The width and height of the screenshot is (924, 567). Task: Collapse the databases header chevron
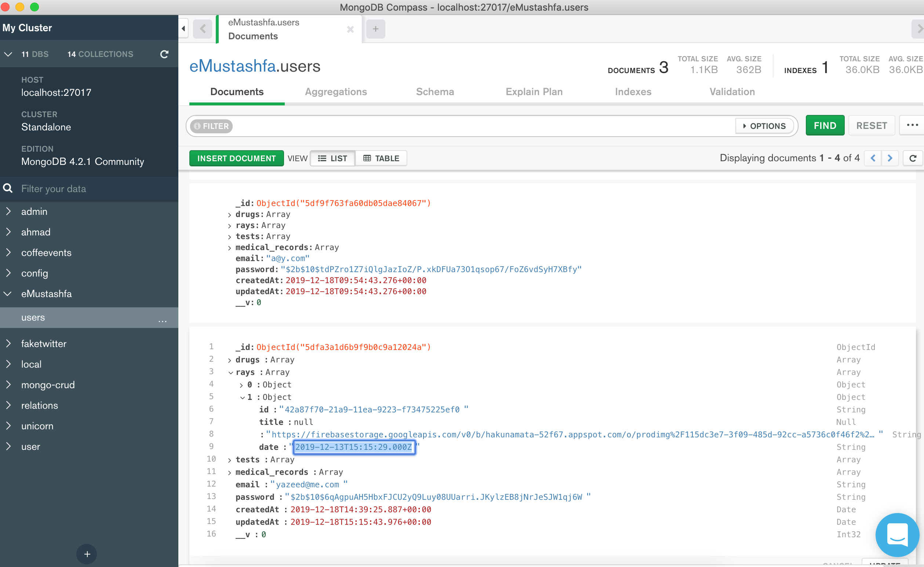pos(8,54)
